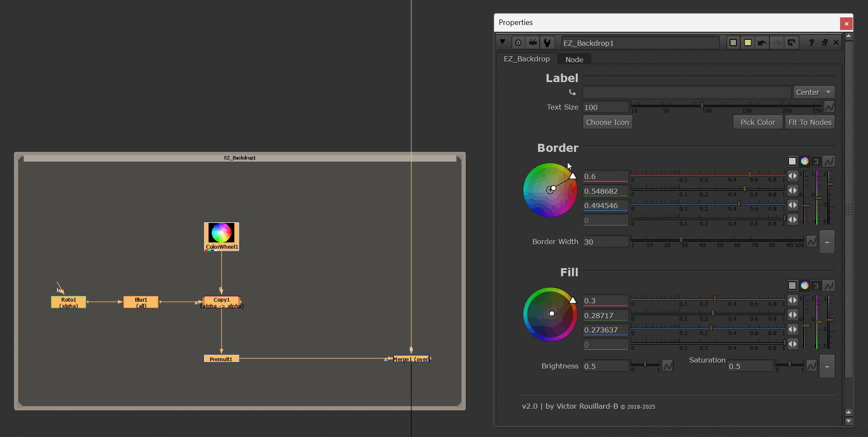Float the EZ_Backdrop1 properties panel
The height and width of the screenshot is (437, 868).
(824, 43)
